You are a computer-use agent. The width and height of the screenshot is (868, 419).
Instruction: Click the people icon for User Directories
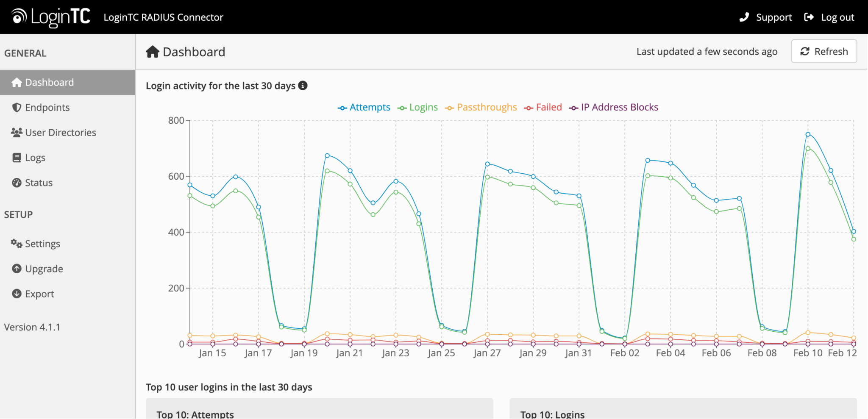click(16, 132)
